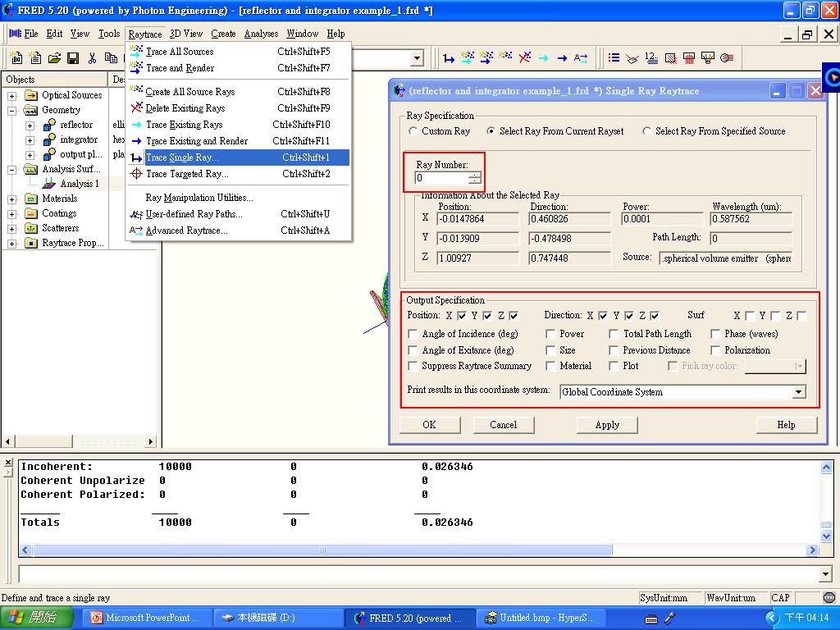Switch to Microsoft PowerPoint taskbar button
The image size is (840, 630).
coord(148,619)
